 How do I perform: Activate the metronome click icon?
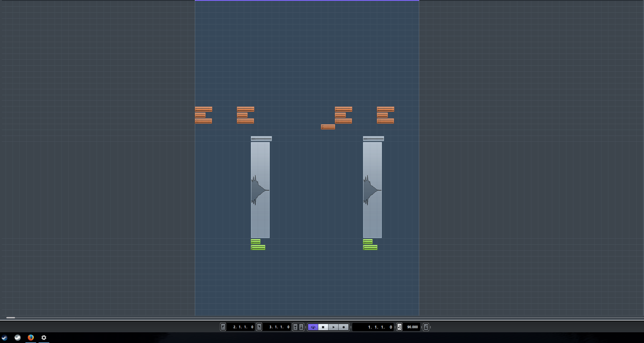coord(426,327)
